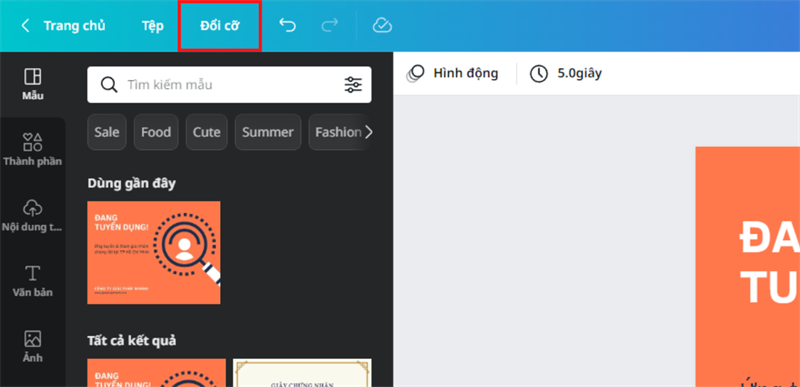Open the Thành phần elements tab
The width and height of the screenshot is (800, 387).
point(33,149)
